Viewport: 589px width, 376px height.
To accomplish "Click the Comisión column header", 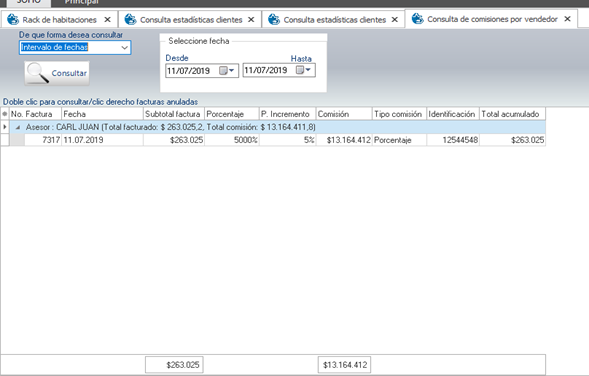I will (344, 114).
